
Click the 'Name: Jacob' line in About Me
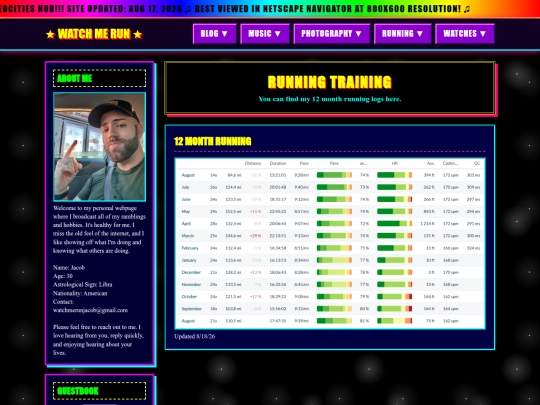coord(69,268)
